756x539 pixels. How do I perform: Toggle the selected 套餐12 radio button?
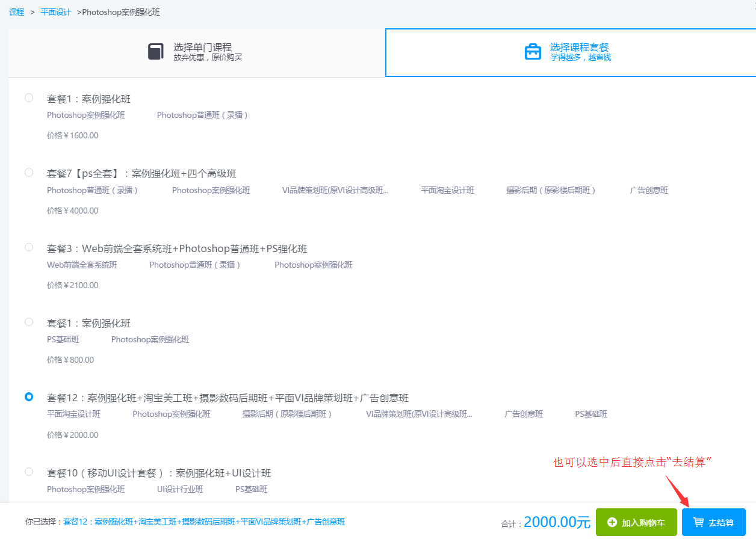[29, 397]
